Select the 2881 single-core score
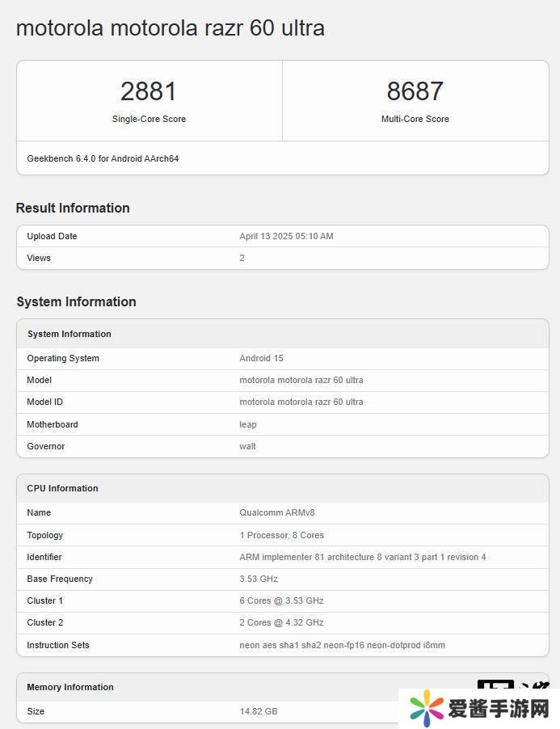The image size is (560, 729). (149, 91)
